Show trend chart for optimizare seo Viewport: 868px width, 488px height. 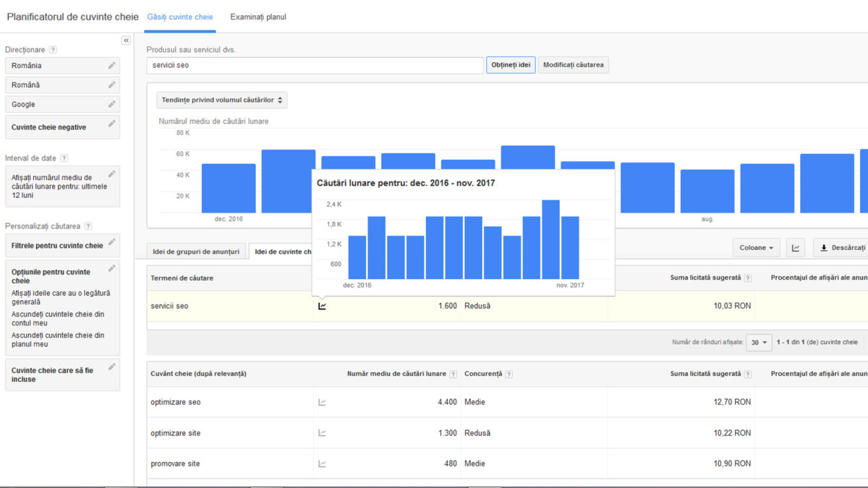[x=323, y=402]
